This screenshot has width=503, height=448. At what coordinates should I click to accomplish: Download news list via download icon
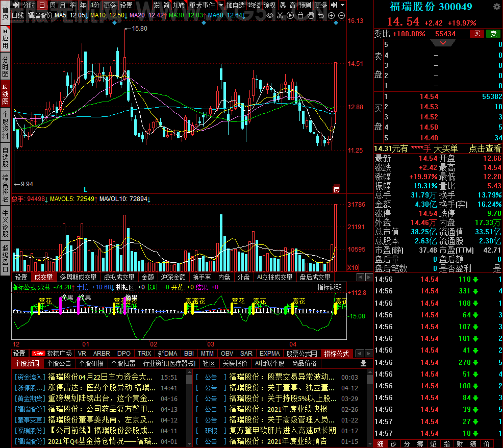tap(363, 363)
